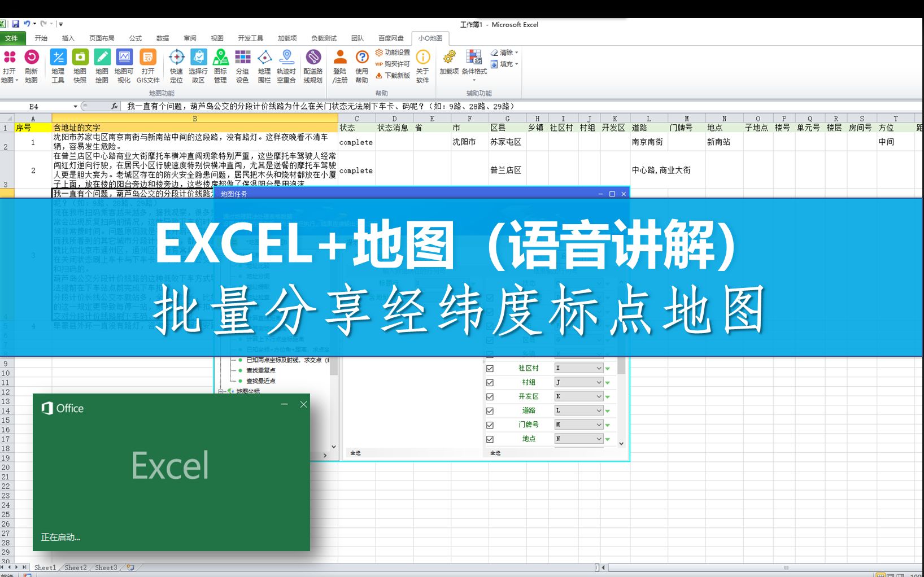The height and width of the screenshot is (577, 924).
Task: Click the formula bar text field
Action: pos(522,106)
